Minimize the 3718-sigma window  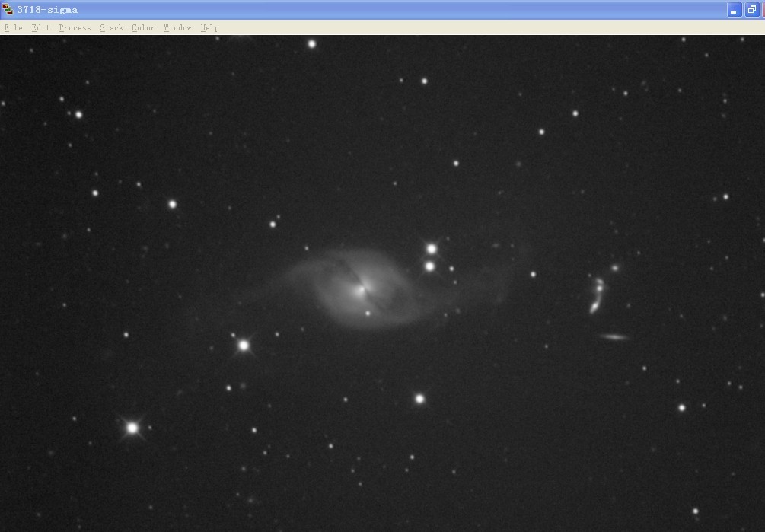click(x=735, y=10)
